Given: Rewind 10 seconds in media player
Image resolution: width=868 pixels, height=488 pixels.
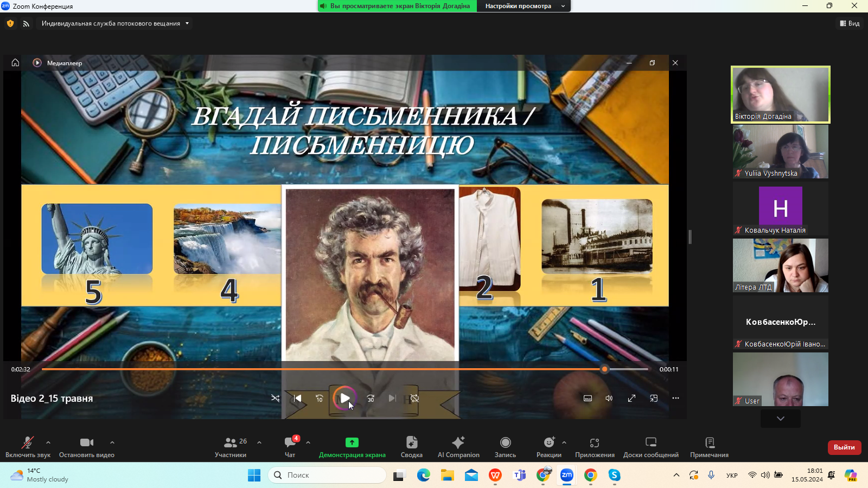Looking at the screenshot, I should (x=320, y=399).
